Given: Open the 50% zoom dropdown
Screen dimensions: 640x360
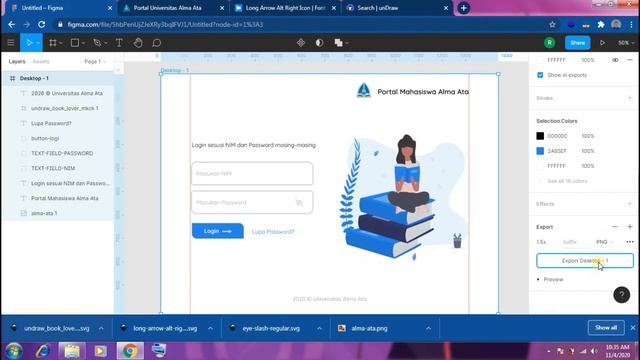Looking at the screenshot, I should coord(626,43).
